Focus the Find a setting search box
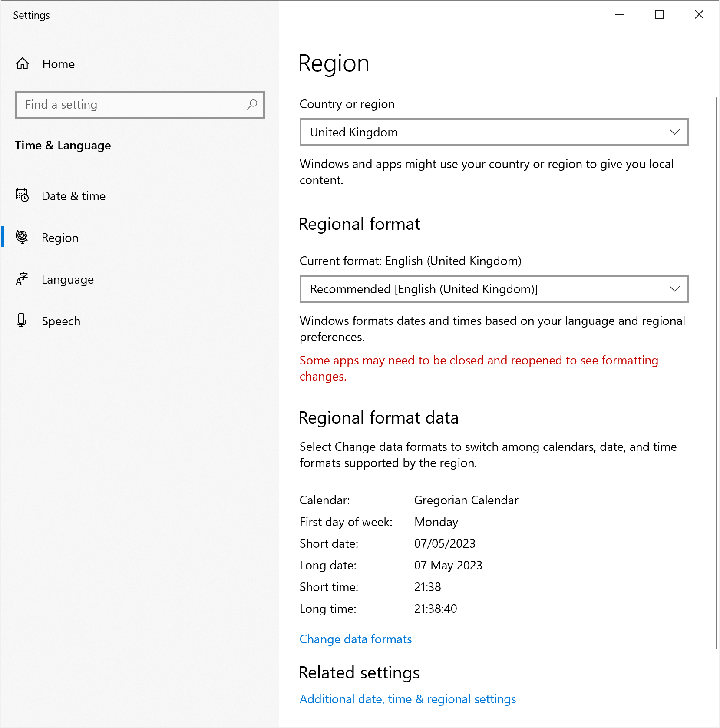This screenshot has height=728, width=720. [140, 105]
